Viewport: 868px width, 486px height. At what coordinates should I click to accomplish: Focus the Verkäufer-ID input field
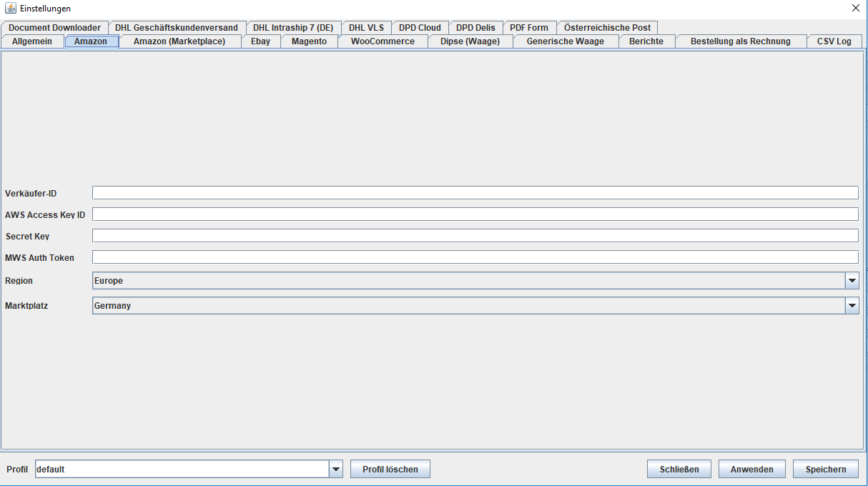pyautogui.click(x=475, y=193)
